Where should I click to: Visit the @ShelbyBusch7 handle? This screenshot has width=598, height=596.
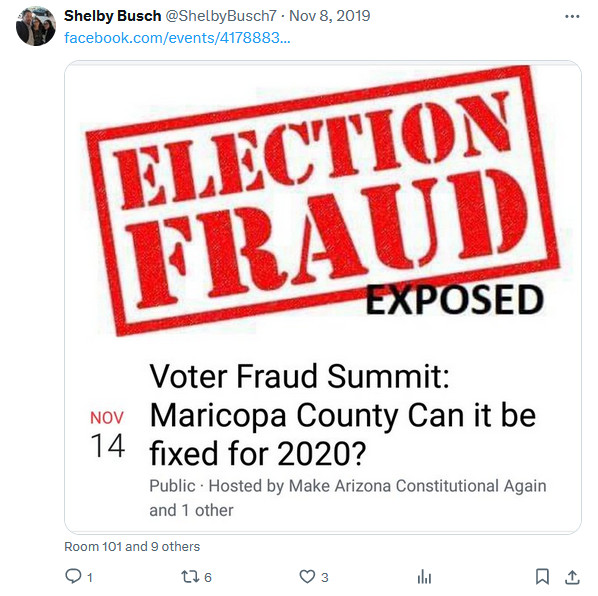tap(221, 16)
